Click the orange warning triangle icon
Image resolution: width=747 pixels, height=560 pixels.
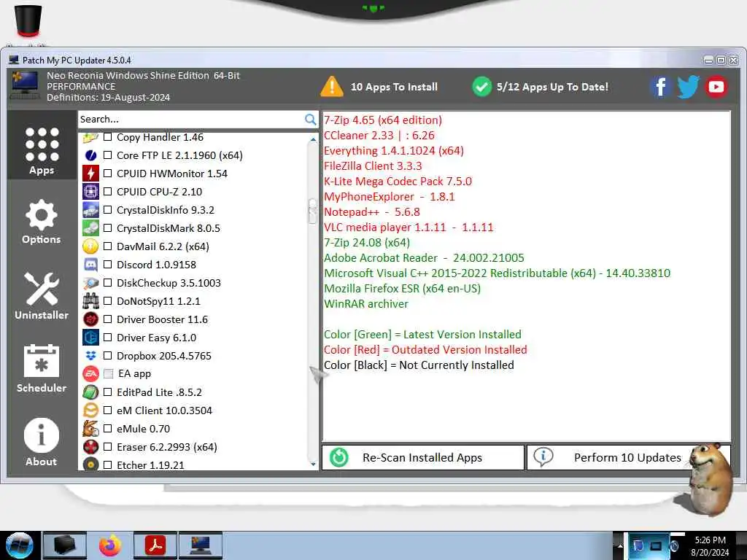point(332,87)
